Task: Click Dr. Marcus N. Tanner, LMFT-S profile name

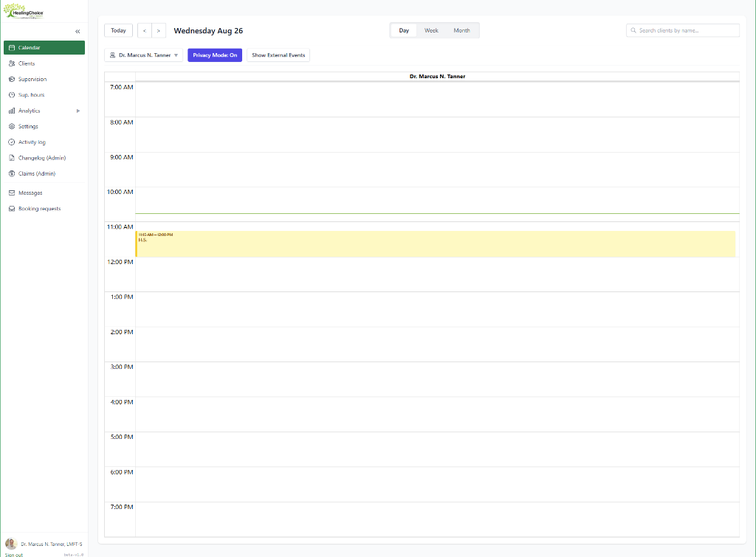Action: (52, 544)
